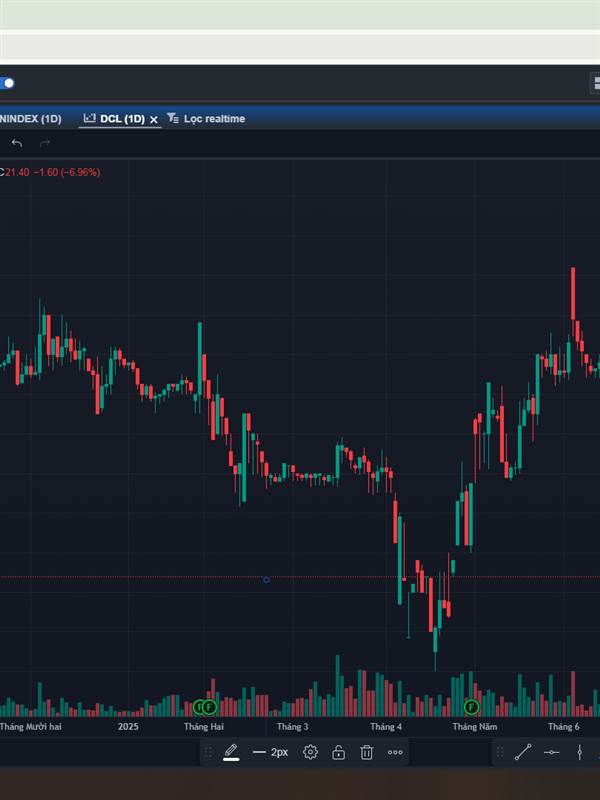Close the DCL (1D) tab
Screen dimensions: 600x800
(154, 119)
